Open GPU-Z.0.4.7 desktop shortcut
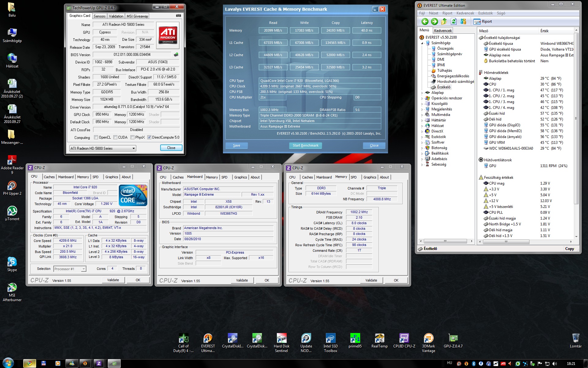 (x=453, y=341)
